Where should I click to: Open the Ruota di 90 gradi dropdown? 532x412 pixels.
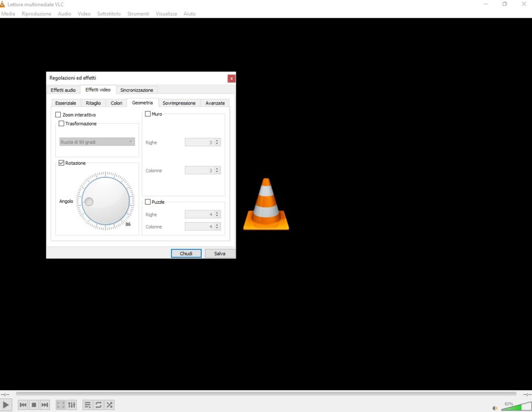[97, 142]
